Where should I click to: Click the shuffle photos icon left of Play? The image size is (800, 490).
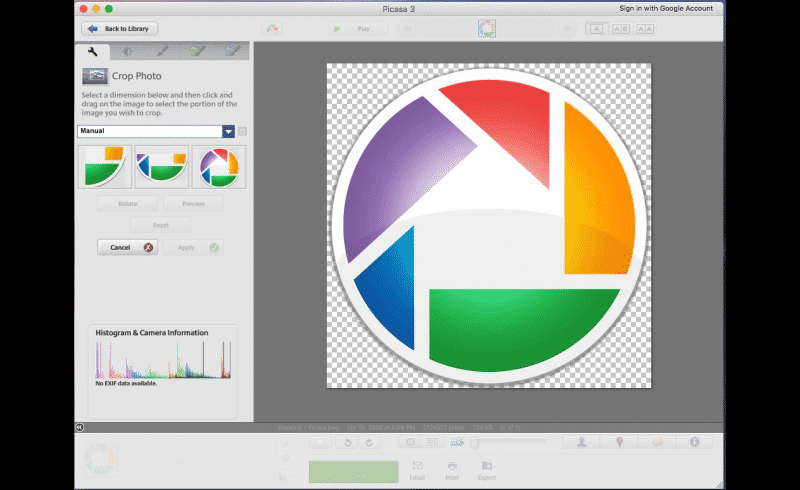point(272,29)
